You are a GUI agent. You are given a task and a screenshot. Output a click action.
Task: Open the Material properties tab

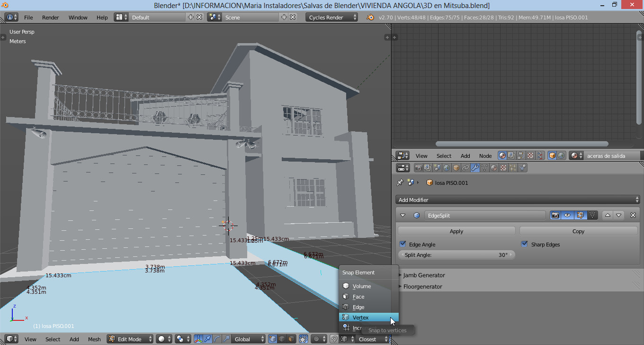point(494,168)
